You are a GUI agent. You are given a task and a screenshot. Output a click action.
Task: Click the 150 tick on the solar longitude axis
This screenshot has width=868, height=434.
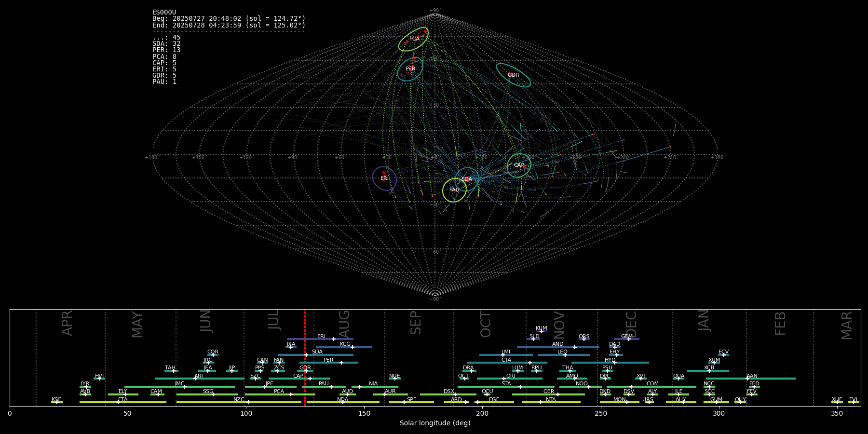click(x=364, y=413)
